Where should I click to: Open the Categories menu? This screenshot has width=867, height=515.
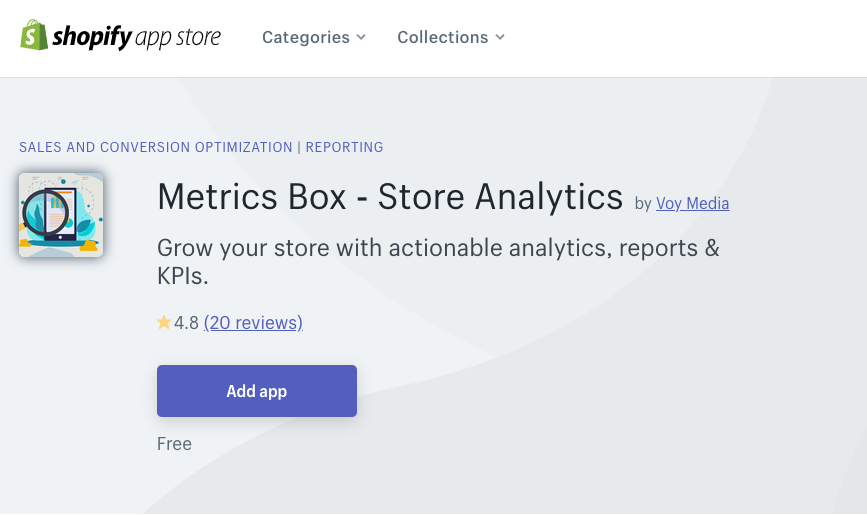pos(314,37)
